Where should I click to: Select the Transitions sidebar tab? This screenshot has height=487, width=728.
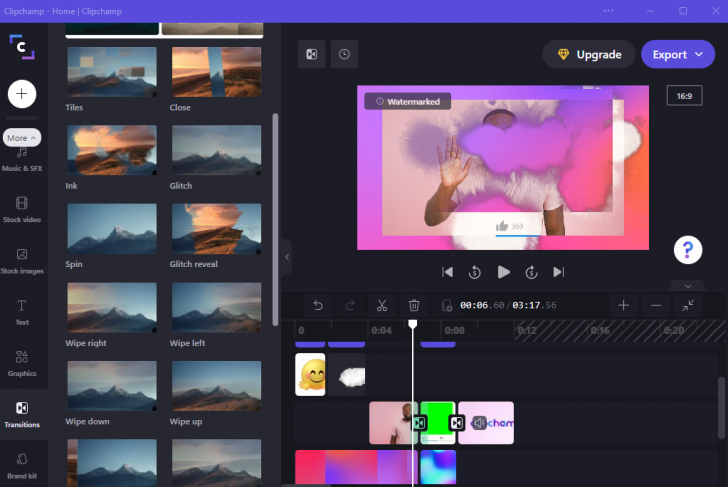[22, 414]
